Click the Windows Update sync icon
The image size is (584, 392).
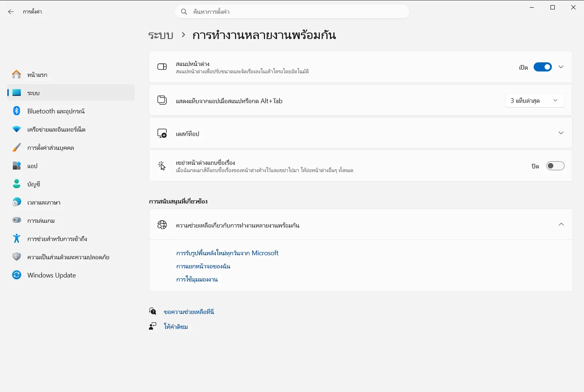[16, 275]
